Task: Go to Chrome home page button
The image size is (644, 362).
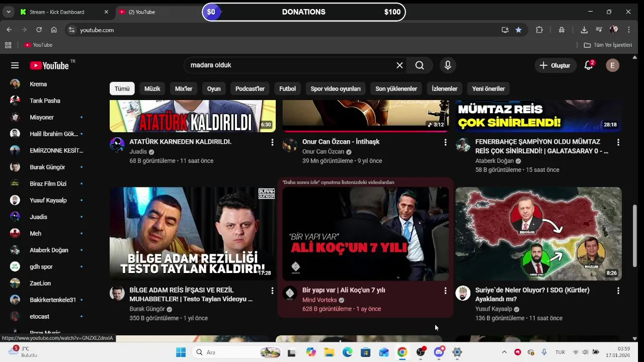Action: (54, 30)
